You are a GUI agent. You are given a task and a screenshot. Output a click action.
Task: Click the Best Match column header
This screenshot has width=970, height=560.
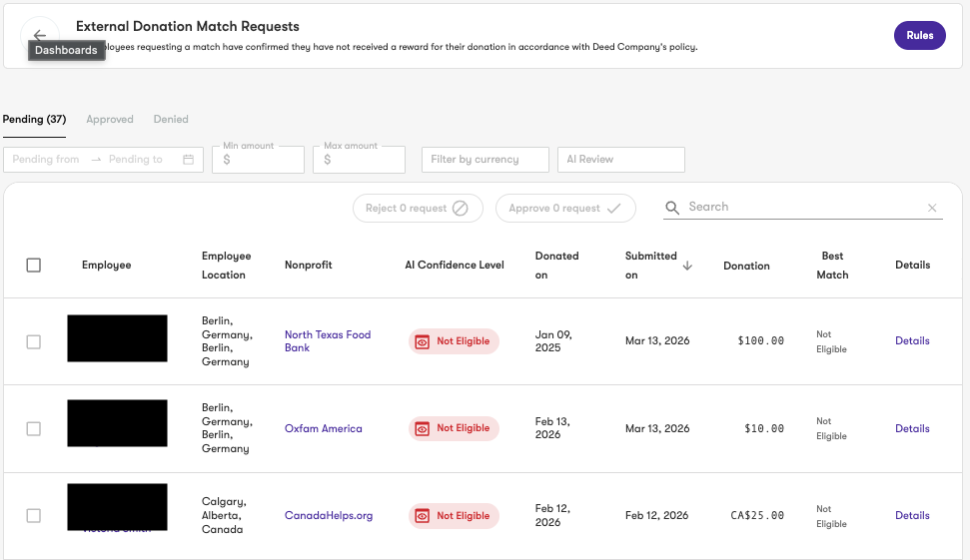[x=832, y=266]
